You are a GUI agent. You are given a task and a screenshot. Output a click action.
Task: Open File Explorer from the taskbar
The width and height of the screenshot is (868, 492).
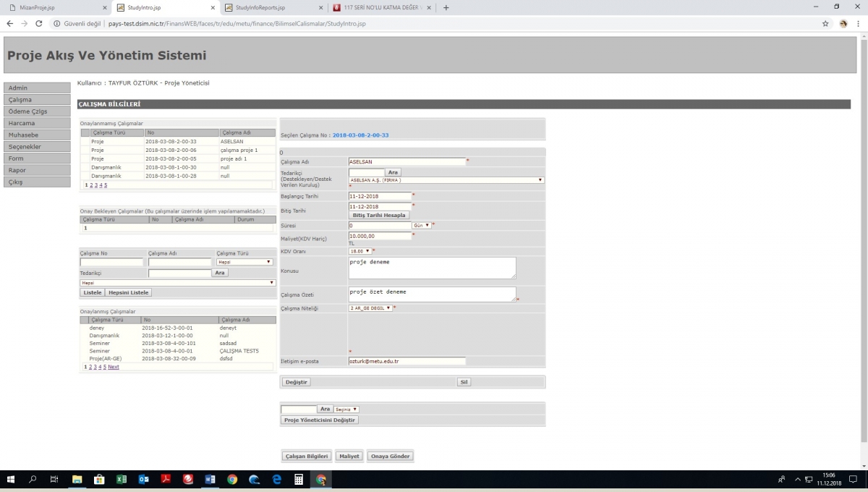pos(77,480)
